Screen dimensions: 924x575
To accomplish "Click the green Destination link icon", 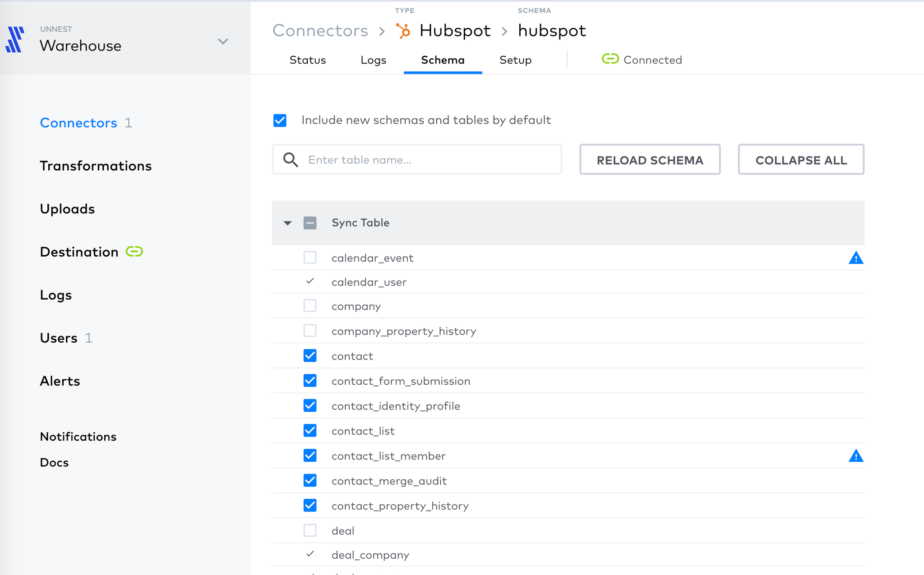I will point(134,252).
